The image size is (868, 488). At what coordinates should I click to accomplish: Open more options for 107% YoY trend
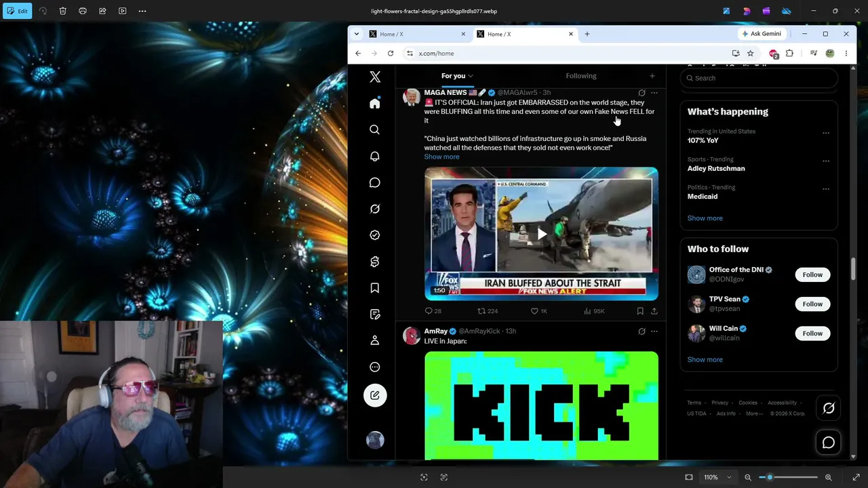826,133
